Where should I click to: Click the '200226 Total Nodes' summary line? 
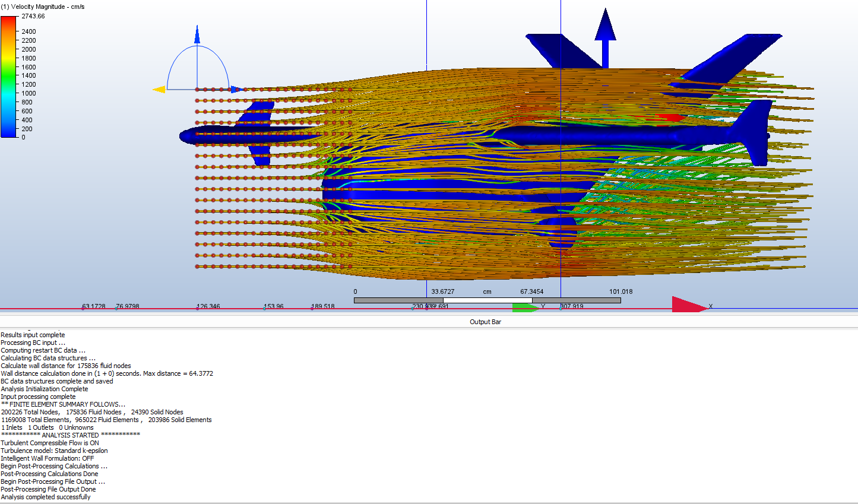click(92, 412)
